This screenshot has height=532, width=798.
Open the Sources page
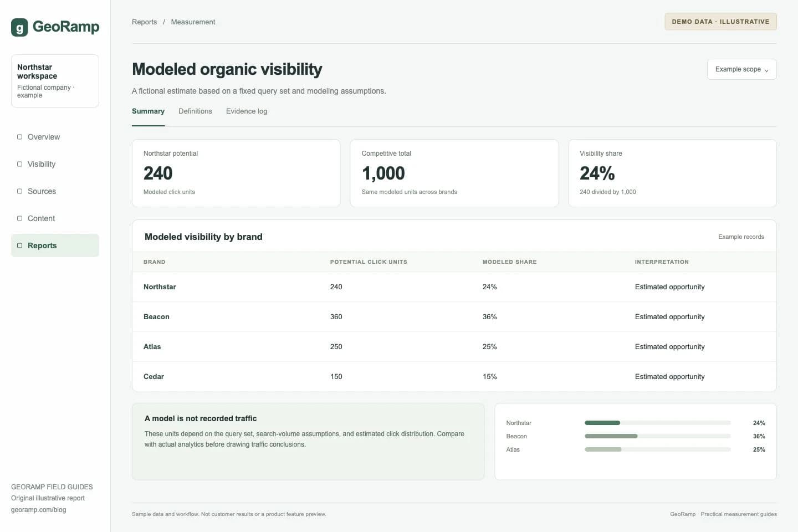[55, 191]
